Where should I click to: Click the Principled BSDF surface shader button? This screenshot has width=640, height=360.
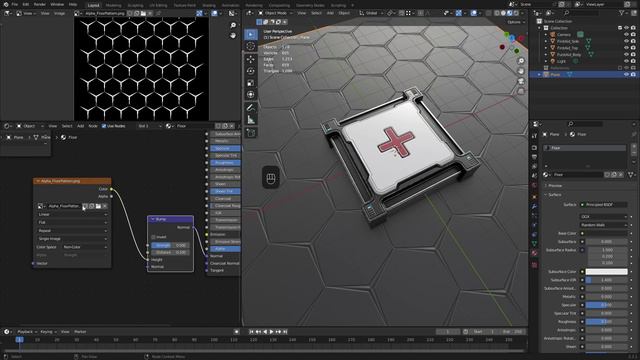(604, 204)
